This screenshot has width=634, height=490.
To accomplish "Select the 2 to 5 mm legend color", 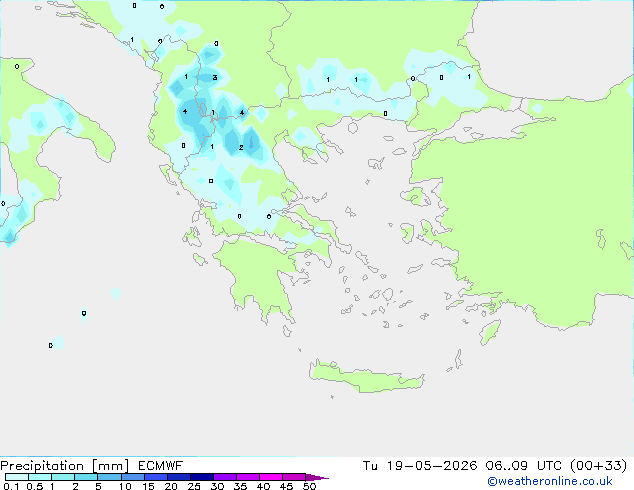I will pyautogui.click(x=86, y=477).
